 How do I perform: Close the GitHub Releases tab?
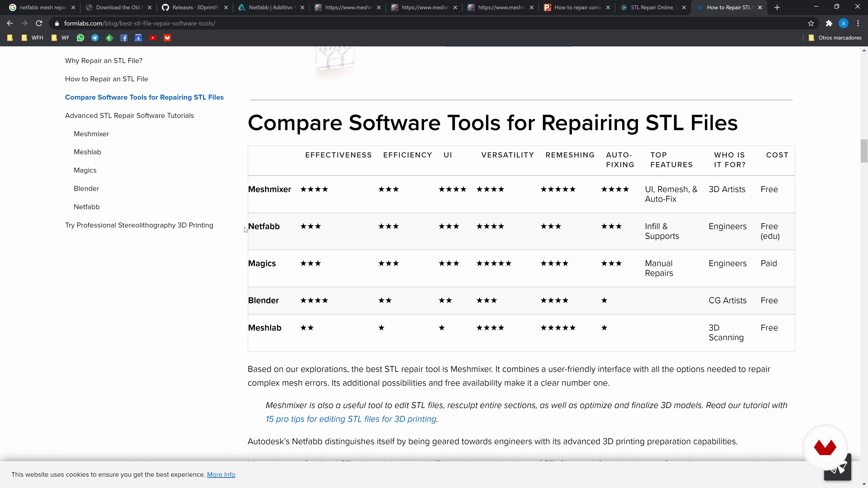[x=226, y=7]
